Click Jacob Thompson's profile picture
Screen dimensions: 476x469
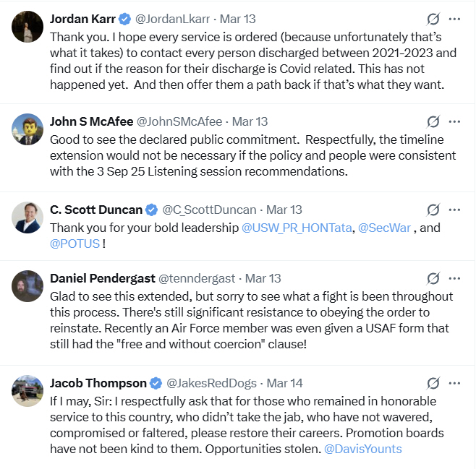coord(27,391)
